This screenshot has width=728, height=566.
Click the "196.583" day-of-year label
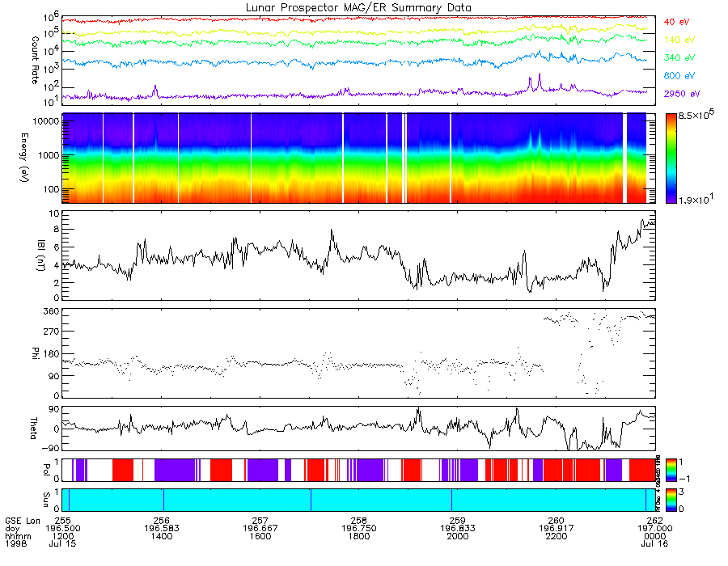pos(162,529)
